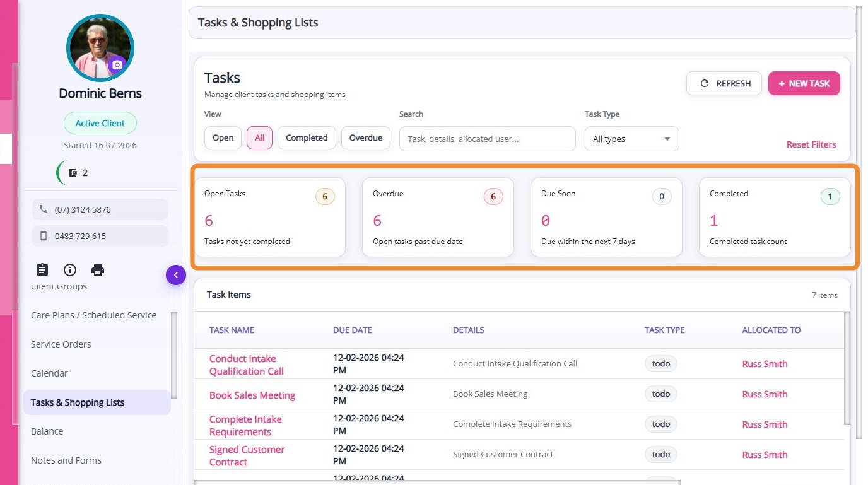Select the Open view filter
Viewport: 868px width, 485px height.
[223, 138]
